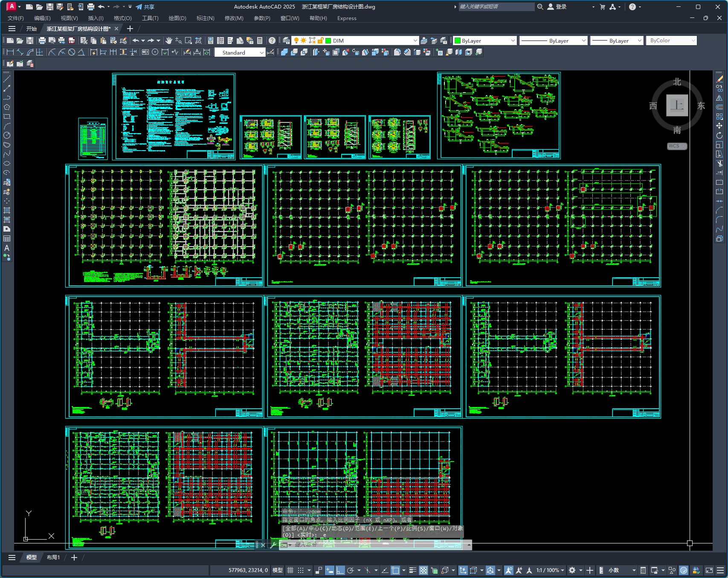Select the Hatch tool in draw toolbar
Screen dimensions: 728x578
7,210
